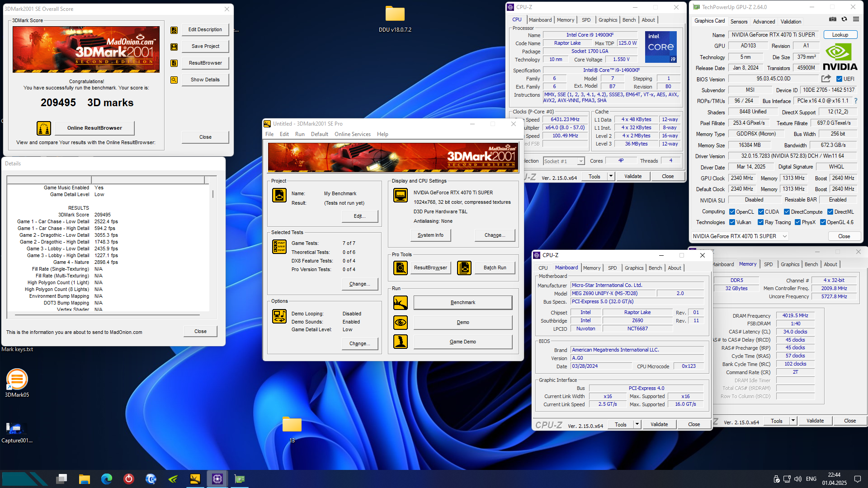Switch to Advanced tab in GPU-Z

tap(764, 22)
